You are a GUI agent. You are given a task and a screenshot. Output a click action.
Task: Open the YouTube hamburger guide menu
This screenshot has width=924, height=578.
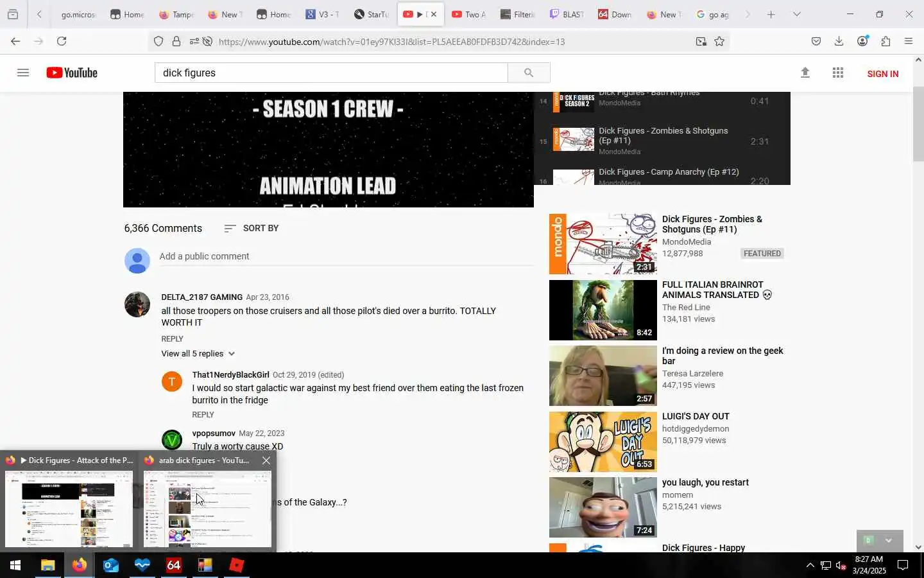click(x=23, y=73)
